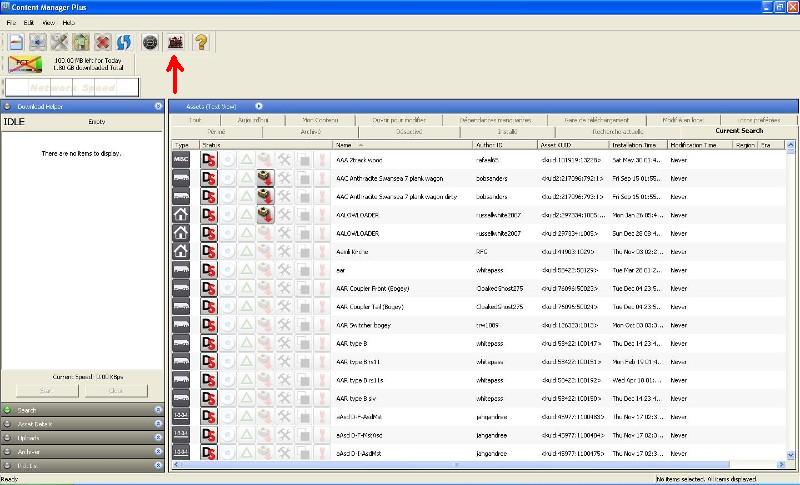The image size is (800, 485).
Task: Switch to the Archivé tab
Action: (x=311, y=132)
